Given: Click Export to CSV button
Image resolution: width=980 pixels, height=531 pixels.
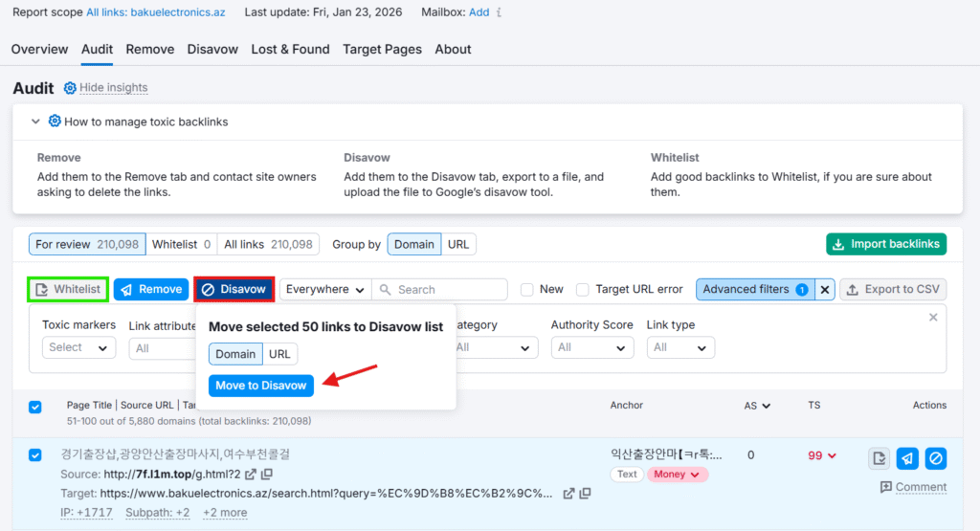Looking at the screenshot, I should coord(893,289).
